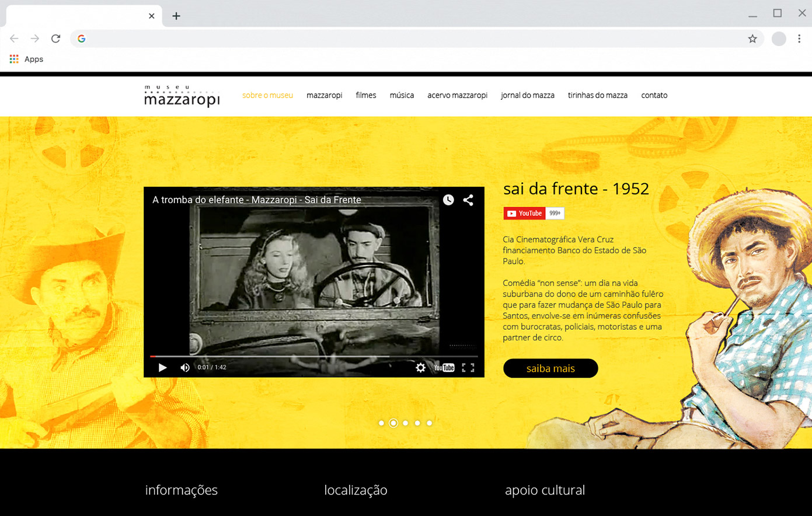Enter fullscreen mode on the video
The height and width of the screenshot is (516, 812).
pyautogui.click(x=468, y=367)
